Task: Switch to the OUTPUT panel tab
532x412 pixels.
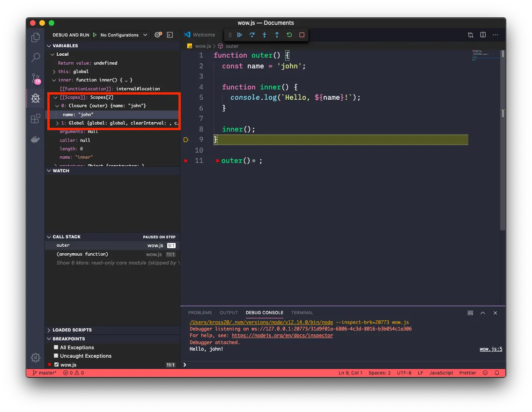Action: [229, 313]
